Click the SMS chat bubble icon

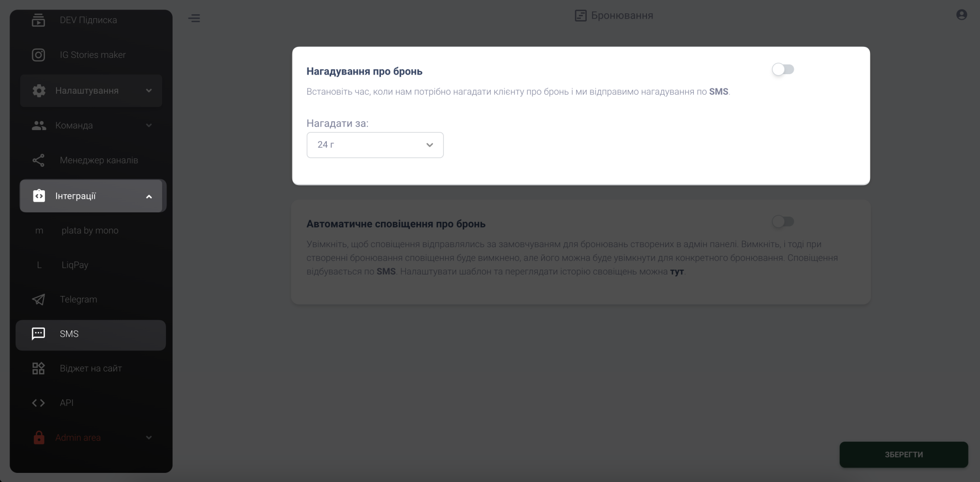[x=38, y=334]
